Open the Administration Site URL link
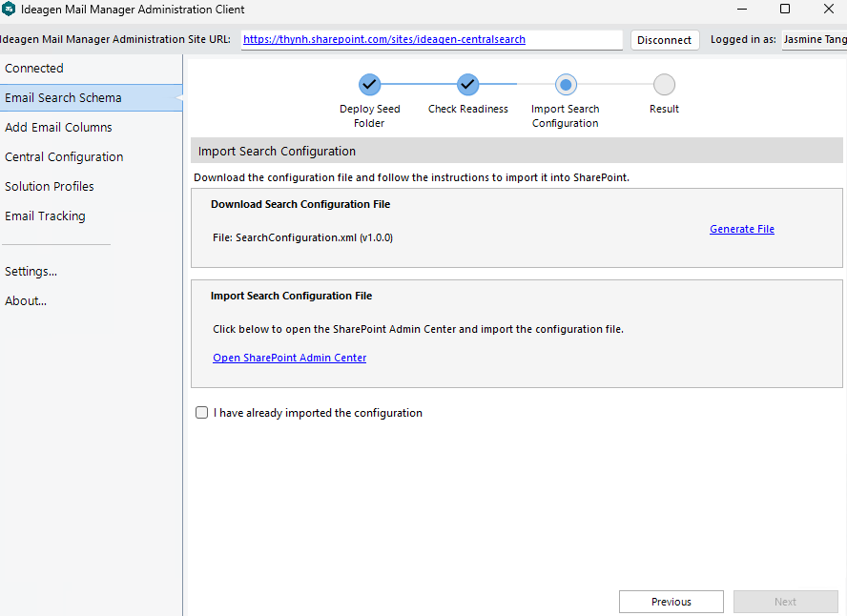Screen dimensions: 847x616 384,39
